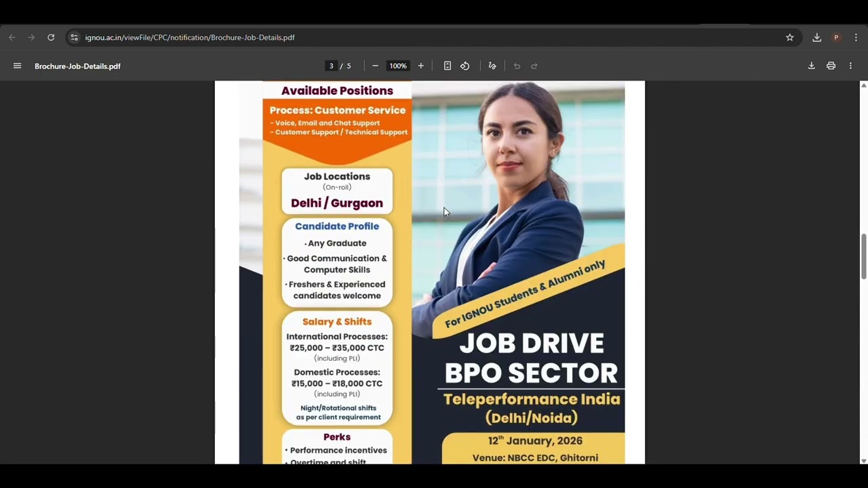Open PDF viewer more actions menu
Screen dimensions: 868x488
tap(850, 66)
